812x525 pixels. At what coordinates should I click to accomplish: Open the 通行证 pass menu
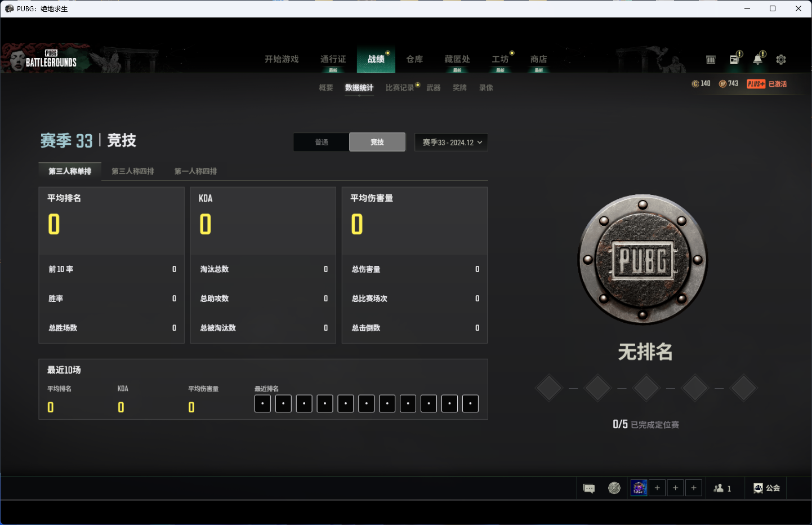click(333, 59)
